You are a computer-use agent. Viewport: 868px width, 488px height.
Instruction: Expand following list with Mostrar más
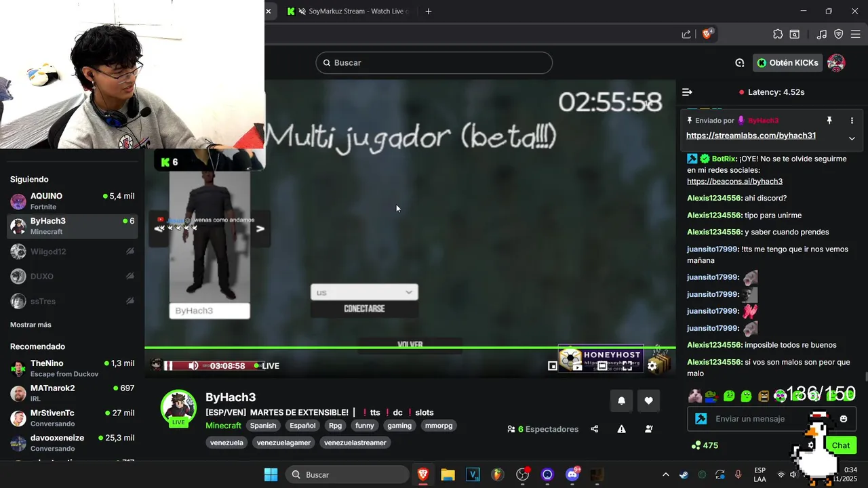tap(31, 325)
